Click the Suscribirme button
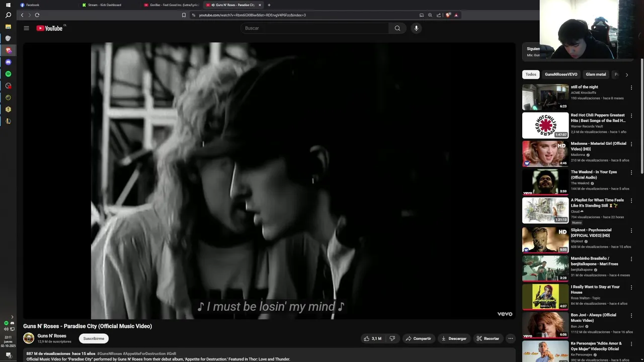Screen dimensions: 644x362 point(94,338)
